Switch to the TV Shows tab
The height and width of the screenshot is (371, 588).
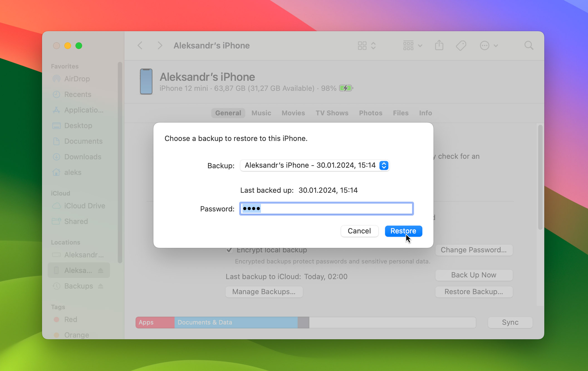332,113
